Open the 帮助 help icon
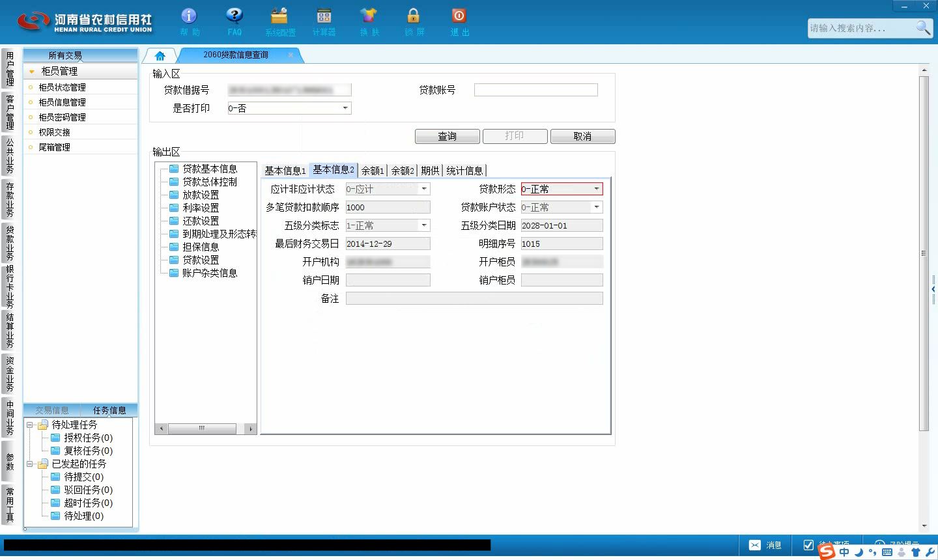 pyautogui.click(x=189, y=16)
